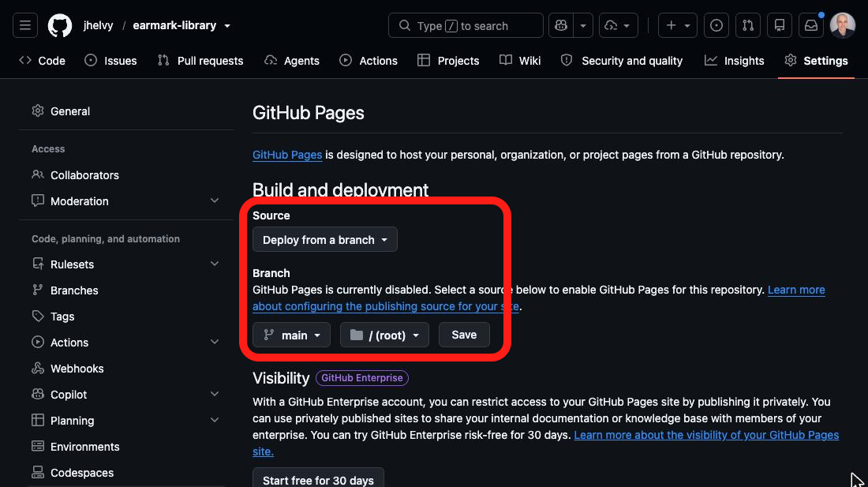Expand the Copilot section chevron
Viewport: 868px width, 487px height.
tap(214, 394)
